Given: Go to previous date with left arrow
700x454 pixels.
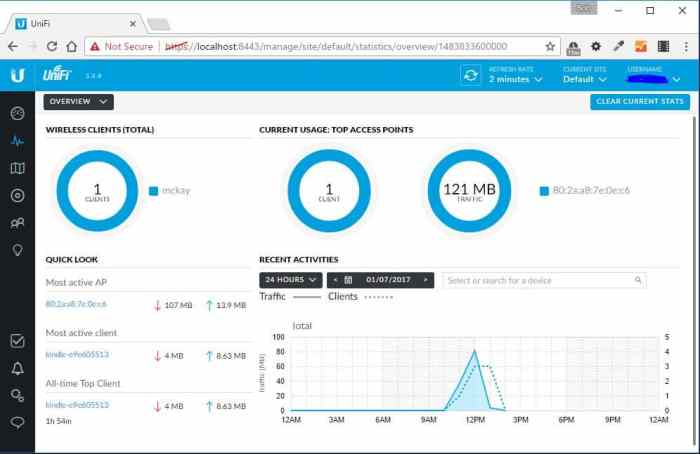Looking at the screenshot, I should coord(335,280).
